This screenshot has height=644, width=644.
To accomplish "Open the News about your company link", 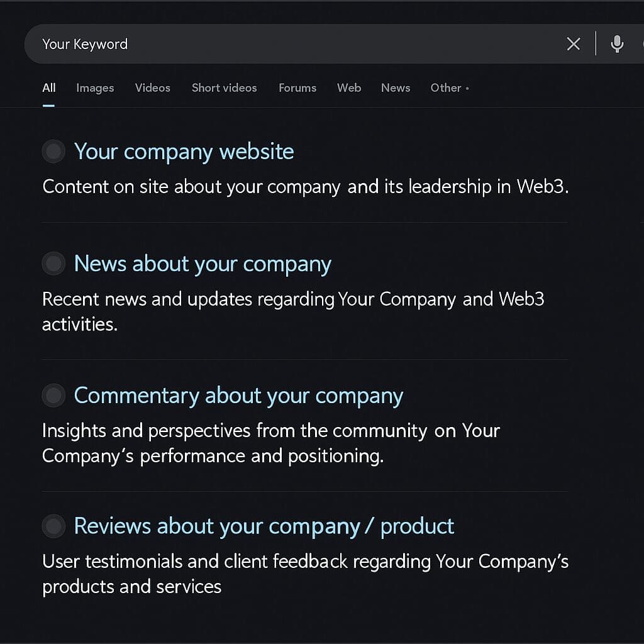I will (x=203, y=264).
